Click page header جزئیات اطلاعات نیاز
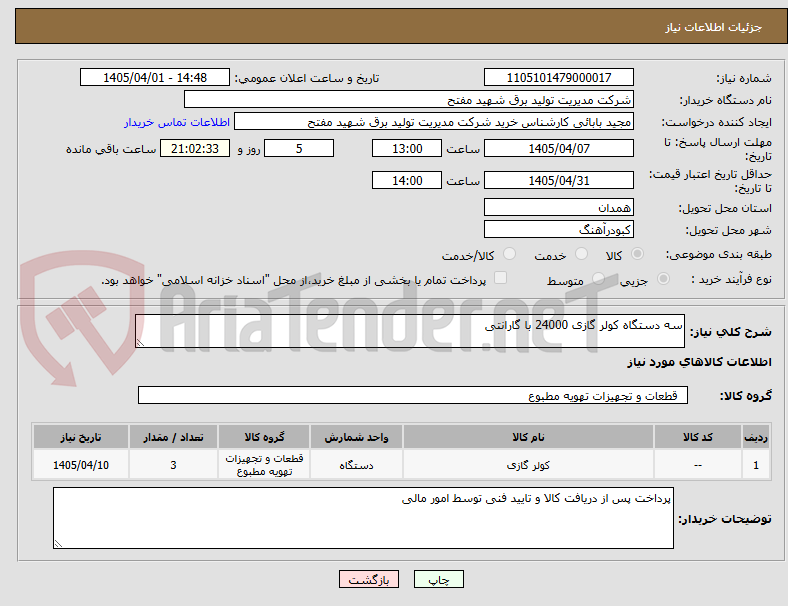This screenshot has height=606, width=788. tap(714, 27)
